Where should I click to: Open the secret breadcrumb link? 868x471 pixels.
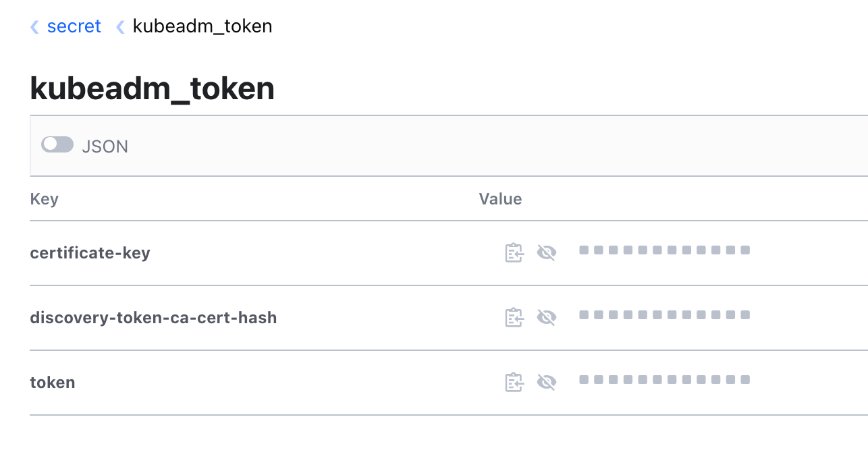pos(74,26)
